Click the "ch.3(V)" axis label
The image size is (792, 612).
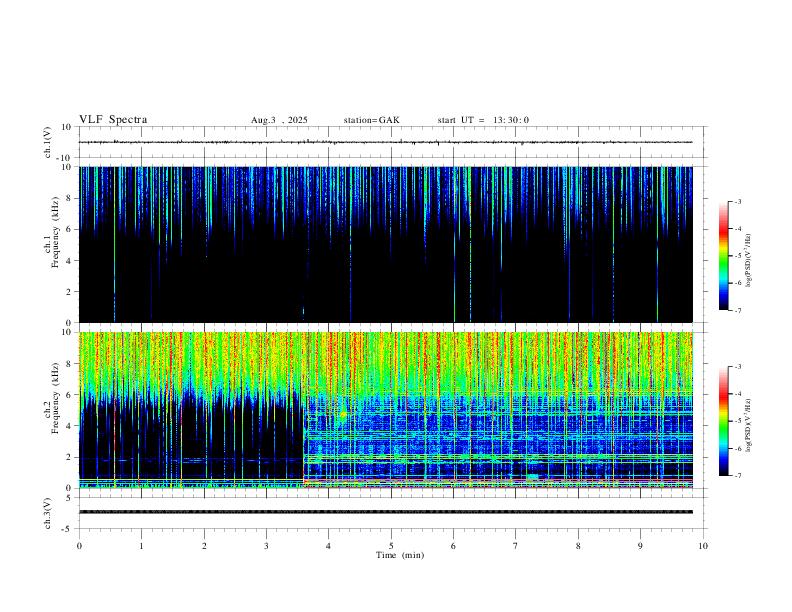pos(48,513)
